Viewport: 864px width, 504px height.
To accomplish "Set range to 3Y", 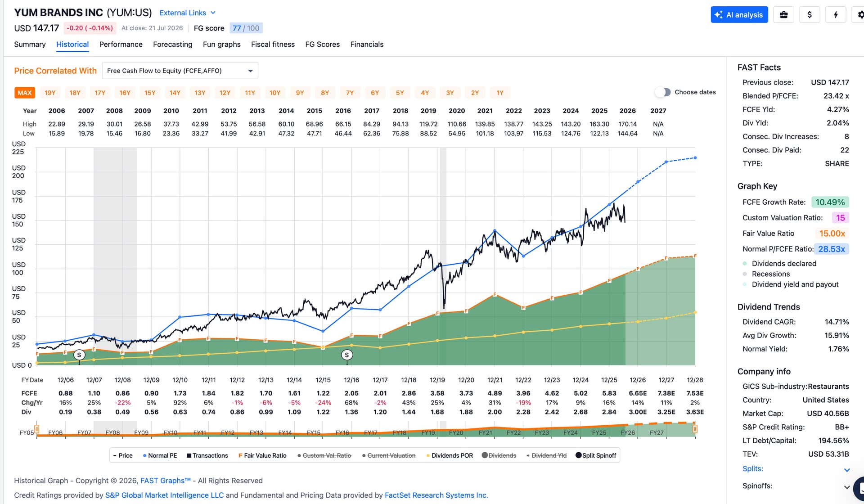I will [450, 93].
